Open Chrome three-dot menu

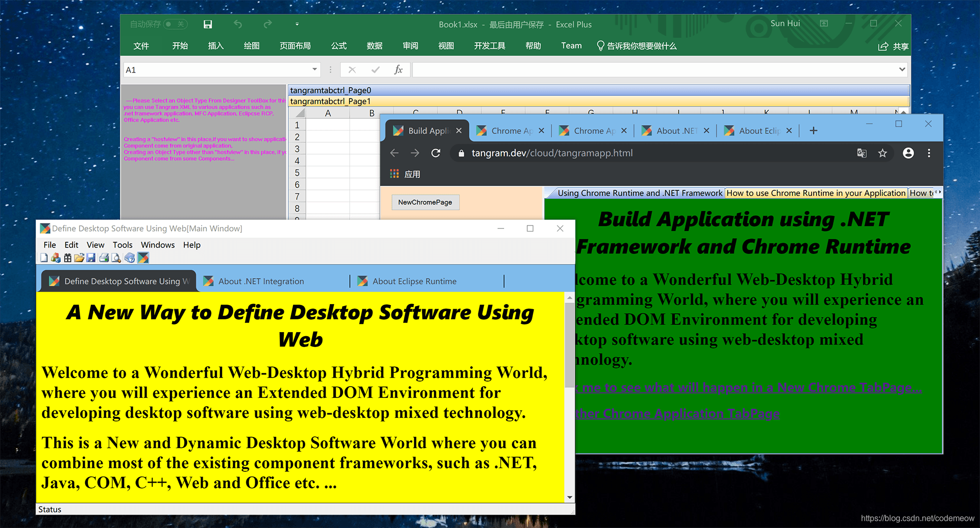point(929,153)
